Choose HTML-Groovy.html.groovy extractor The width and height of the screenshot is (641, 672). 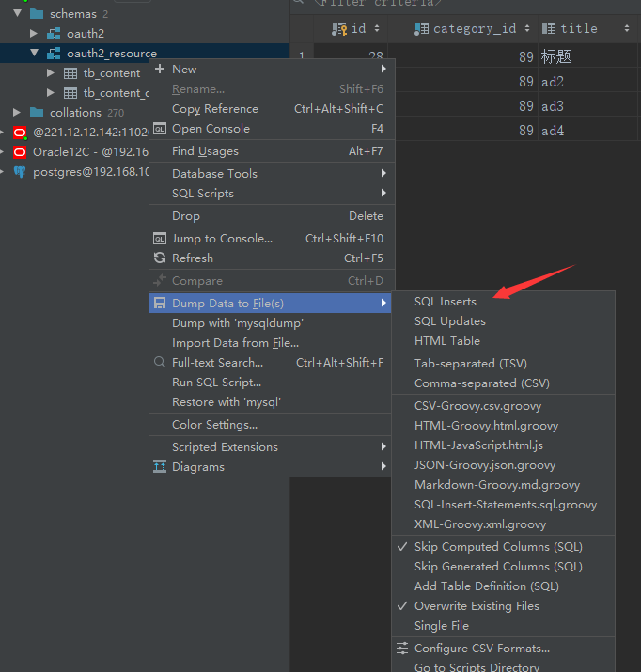point(504,425)
